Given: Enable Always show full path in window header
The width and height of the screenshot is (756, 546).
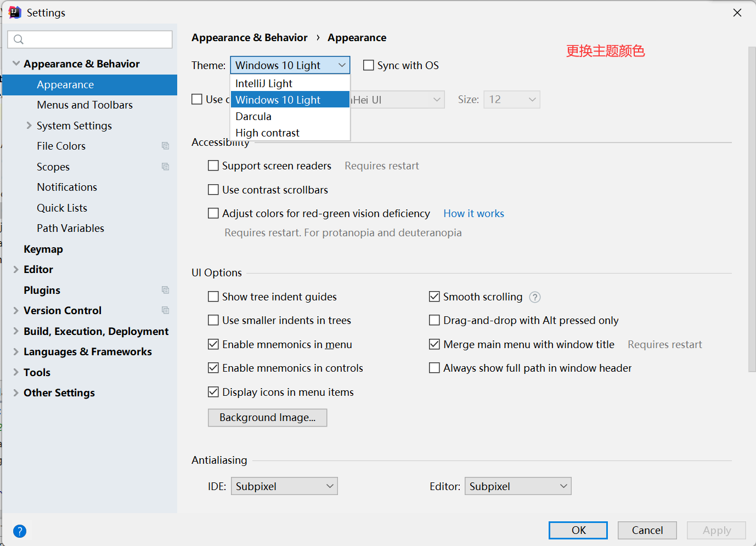Looking at the screenshot, I should pyautogui.click(x=435, y=368).
